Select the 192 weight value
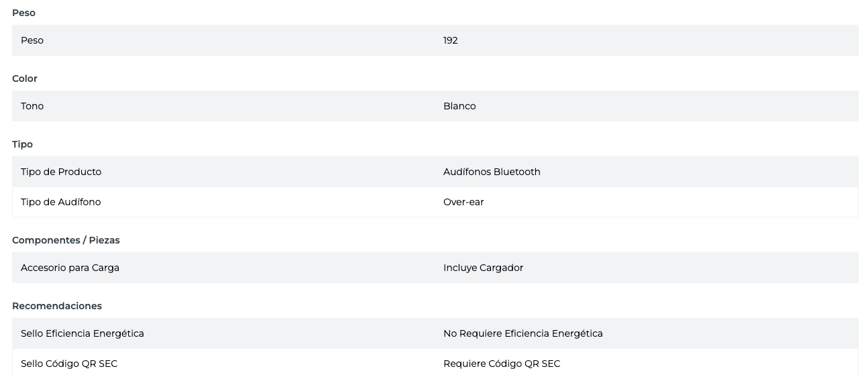The height and width of the screenshot is (377, 868). [x=450, y=40]
